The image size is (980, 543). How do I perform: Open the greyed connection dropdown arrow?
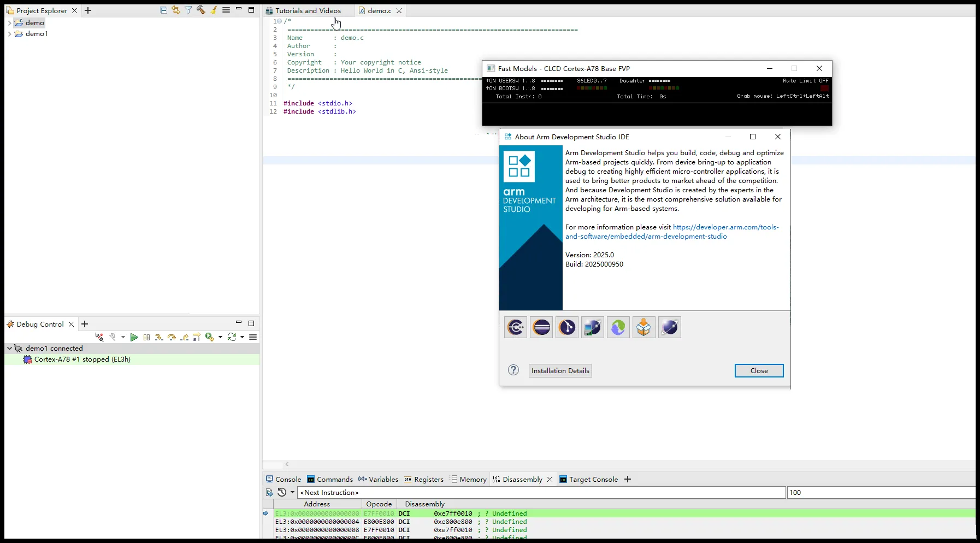(123, 338)
